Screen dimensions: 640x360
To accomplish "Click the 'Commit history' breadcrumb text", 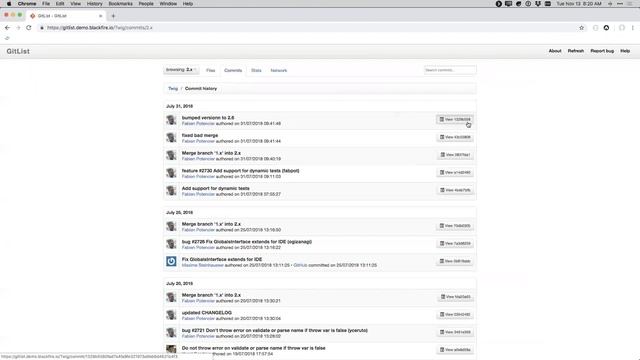I will [201, 89].
